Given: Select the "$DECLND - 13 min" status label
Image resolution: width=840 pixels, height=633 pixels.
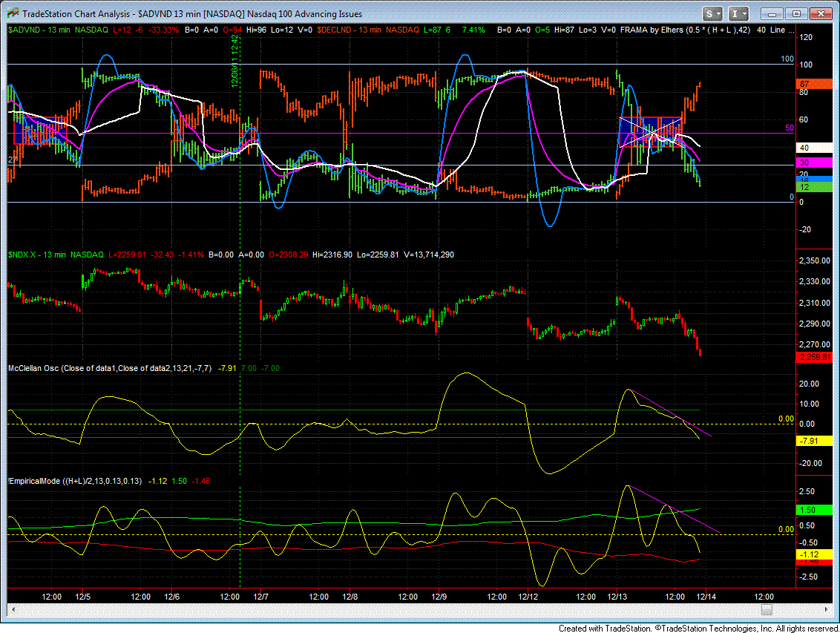Looking at the screenshot, I should point(349,30).
